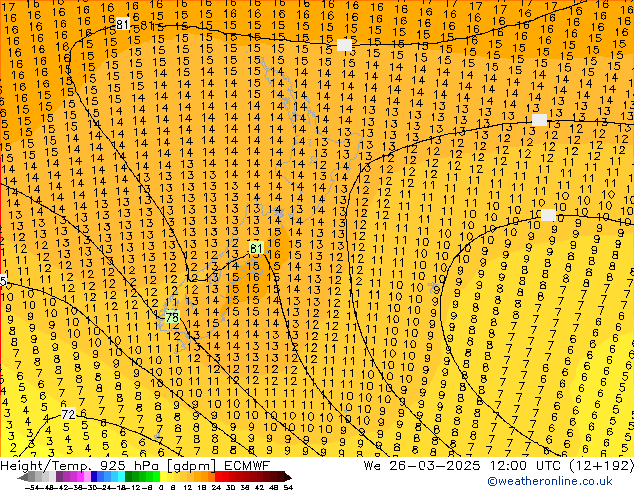Click the 24 value under the color scale

click(216, 487)
